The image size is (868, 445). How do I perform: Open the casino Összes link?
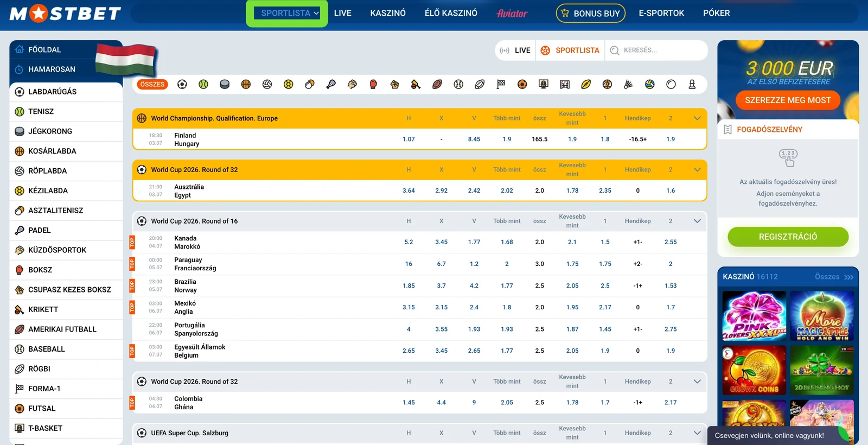(834, 277)
